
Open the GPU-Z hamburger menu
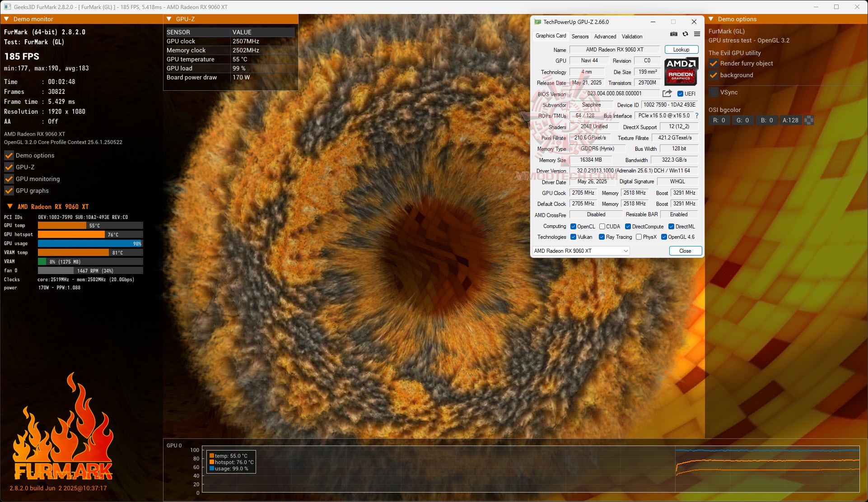(x=697, y=34)
